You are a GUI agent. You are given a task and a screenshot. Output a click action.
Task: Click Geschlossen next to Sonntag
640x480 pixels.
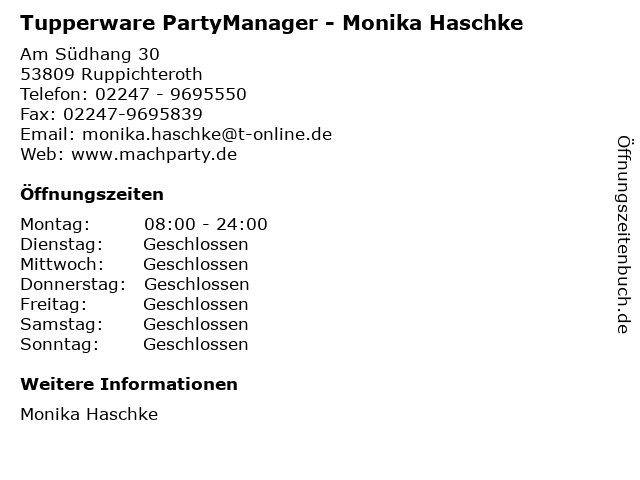[196, 344]
